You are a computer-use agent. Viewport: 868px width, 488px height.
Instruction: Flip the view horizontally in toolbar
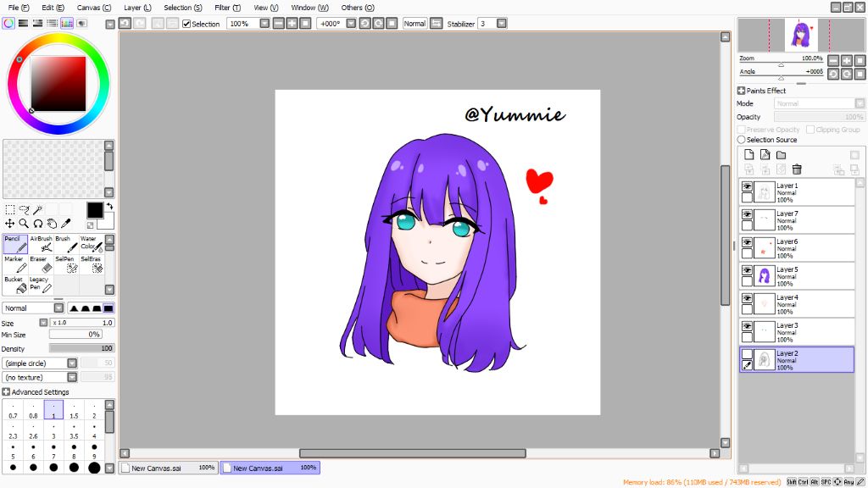(x=437, y=23)
